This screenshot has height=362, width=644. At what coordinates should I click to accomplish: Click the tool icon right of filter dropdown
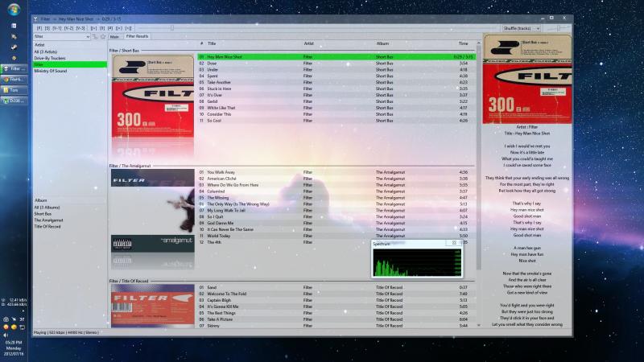point(95,36)
